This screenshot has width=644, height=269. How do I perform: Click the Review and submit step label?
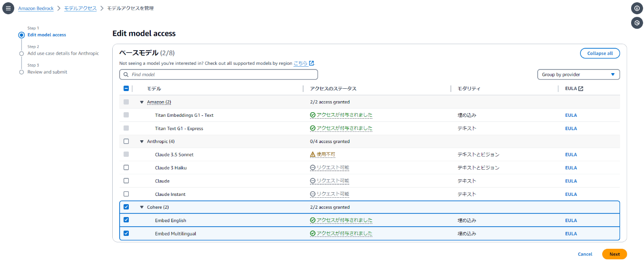[47, 72]
